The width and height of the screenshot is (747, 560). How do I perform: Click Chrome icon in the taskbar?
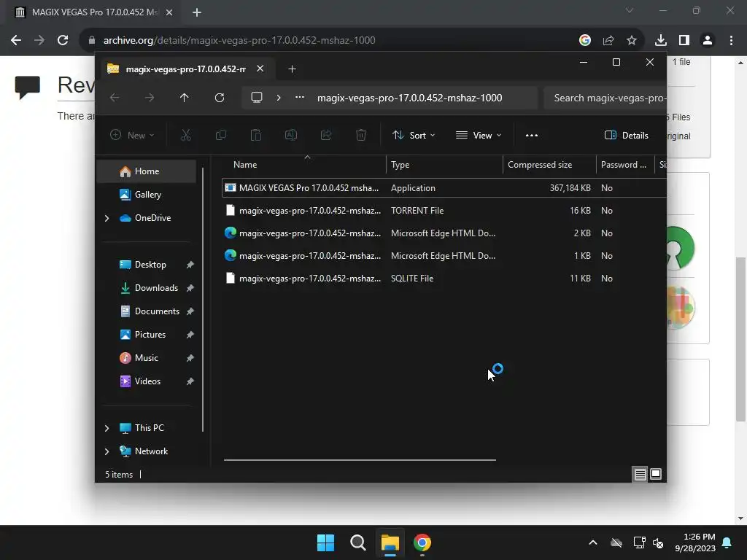tap(422, 542)
